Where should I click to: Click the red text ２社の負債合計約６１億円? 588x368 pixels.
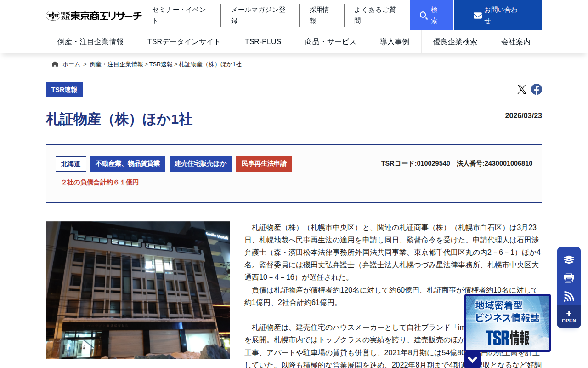coord(100,183)
